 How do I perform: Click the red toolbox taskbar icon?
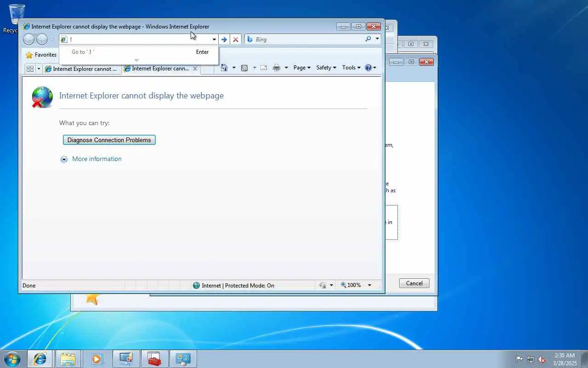pyautogui.click(x=154, y=359)
